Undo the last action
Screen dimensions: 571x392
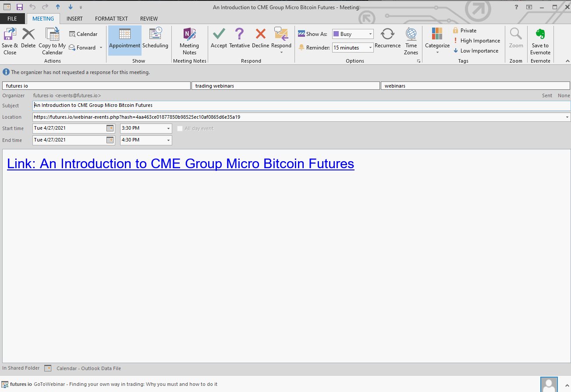point(32,7)
